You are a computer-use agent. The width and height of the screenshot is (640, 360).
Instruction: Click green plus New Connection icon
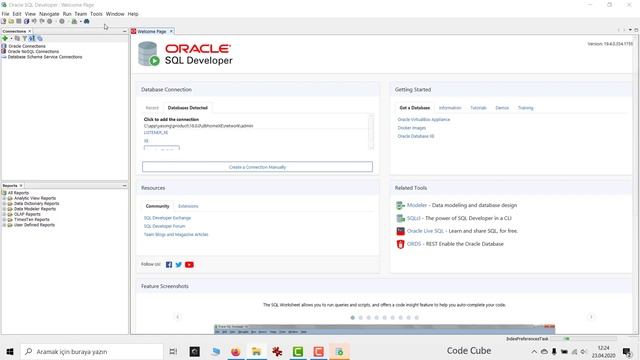[5, 38]
